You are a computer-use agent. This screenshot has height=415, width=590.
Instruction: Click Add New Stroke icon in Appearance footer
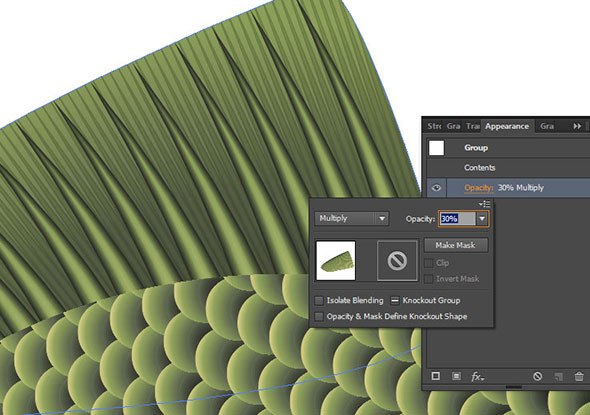[436, 376]
